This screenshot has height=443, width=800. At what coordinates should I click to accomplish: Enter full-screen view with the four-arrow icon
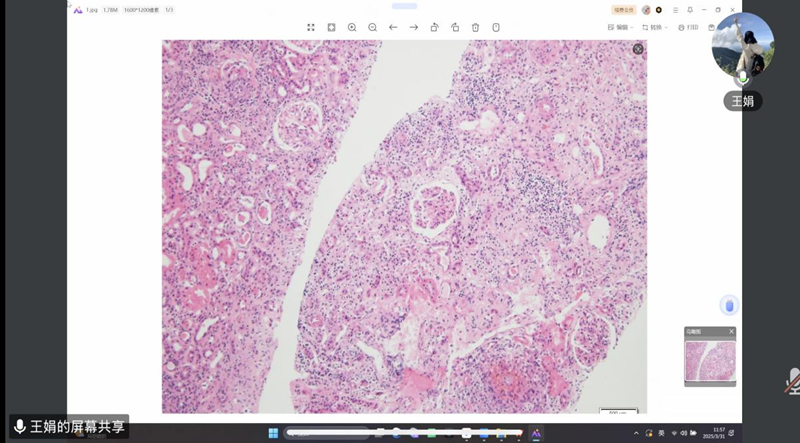click(311, 28)
